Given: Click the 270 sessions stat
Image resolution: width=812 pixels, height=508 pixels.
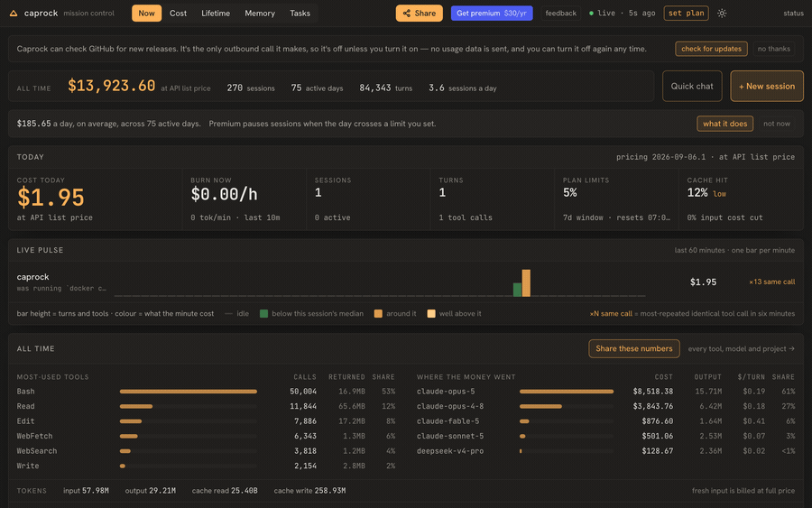Looking at the screenshot, I should click(x=251, y=88).
